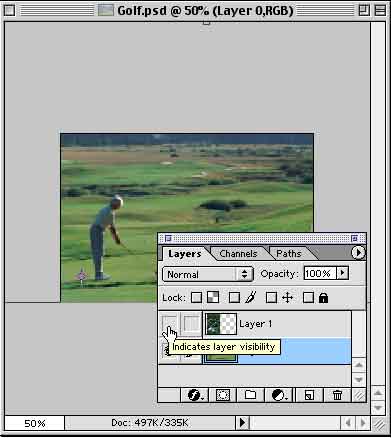This screenshot has width=391, height=438.
Task: Select the Layers tab
Action: coord(184,254)
